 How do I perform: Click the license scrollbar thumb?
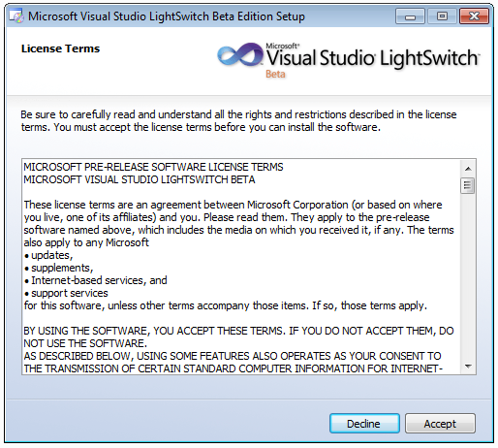[468, 186]
